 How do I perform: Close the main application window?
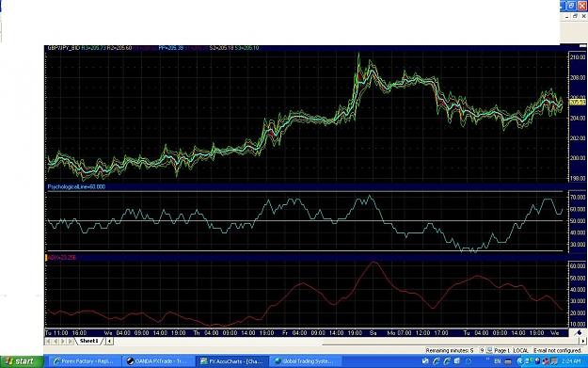582,6
